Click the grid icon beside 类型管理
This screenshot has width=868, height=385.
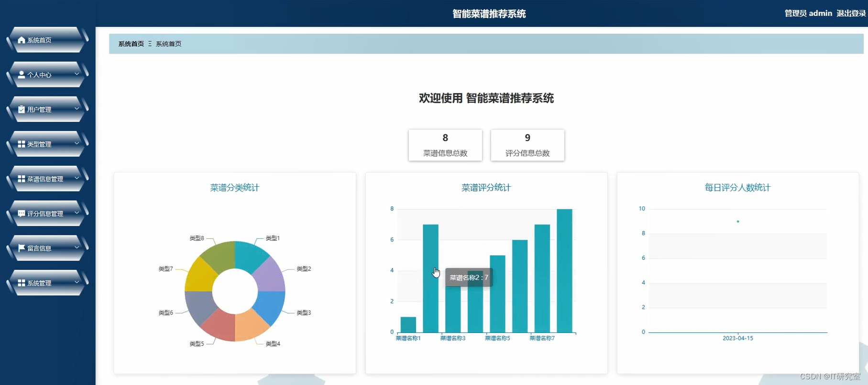pos(22,144)
